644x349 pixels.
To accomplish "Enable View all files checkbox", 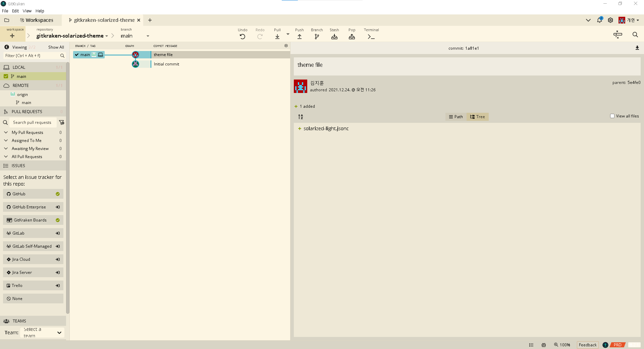I will pos(612,116).
